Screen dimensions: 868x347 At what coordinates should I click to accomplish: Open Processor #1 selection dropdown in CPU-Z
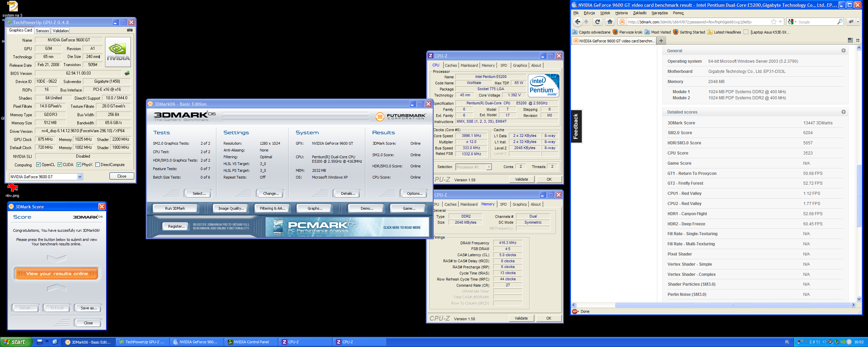coord(489,167)
